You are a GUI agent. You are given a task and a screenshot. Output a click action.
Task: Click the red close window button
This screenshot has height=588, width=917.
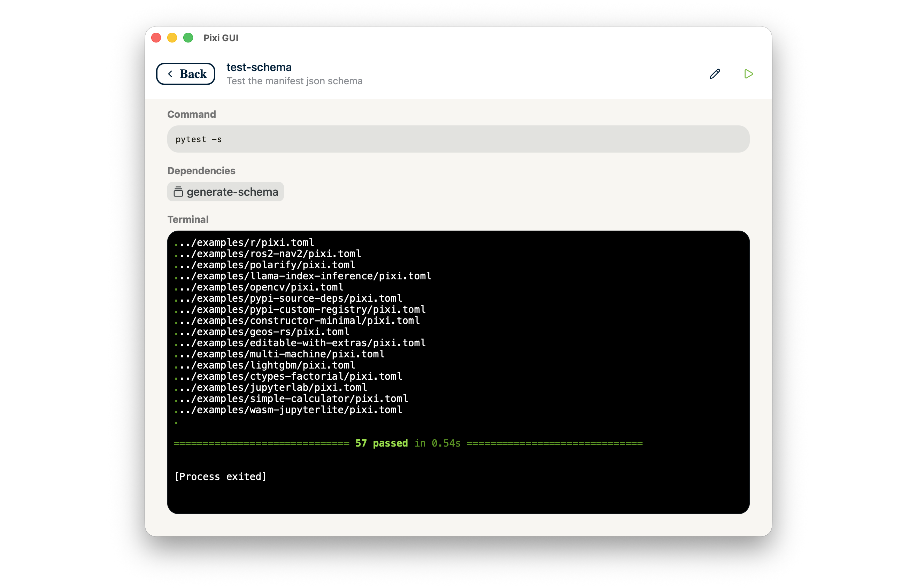[x=156, y=38]
